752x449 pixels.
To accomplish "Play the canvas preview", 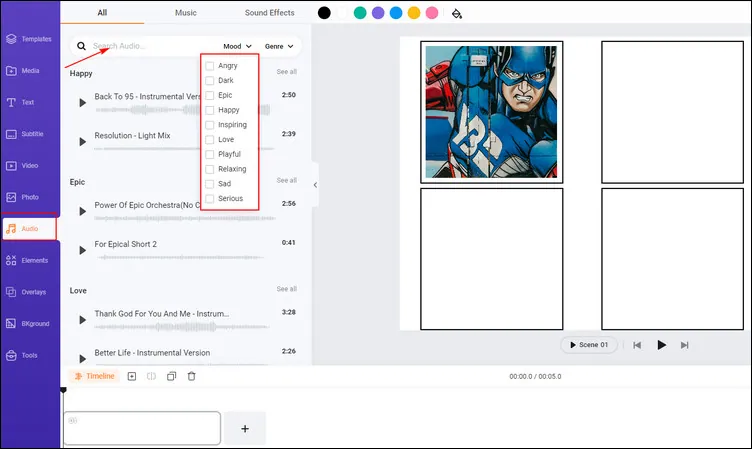I will click(661, 345).
